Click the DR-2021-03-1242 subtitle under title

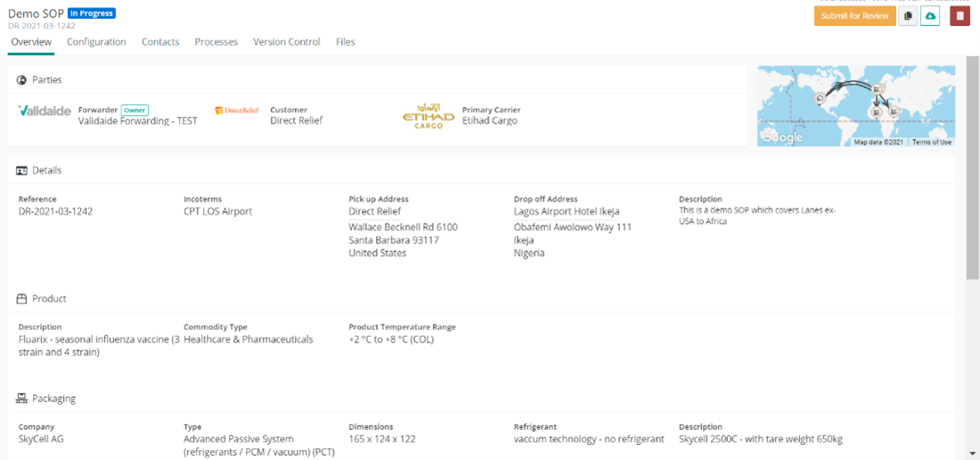42,26
